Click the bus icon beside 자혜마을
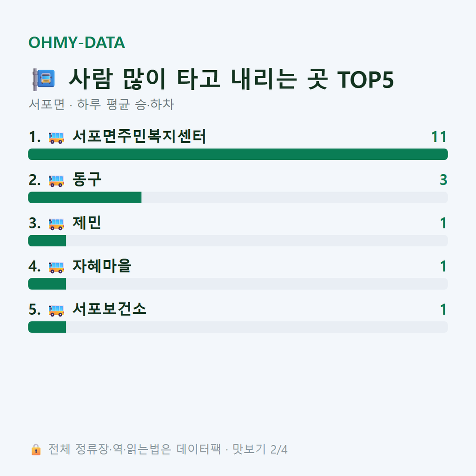 click(x=56, y=267)
